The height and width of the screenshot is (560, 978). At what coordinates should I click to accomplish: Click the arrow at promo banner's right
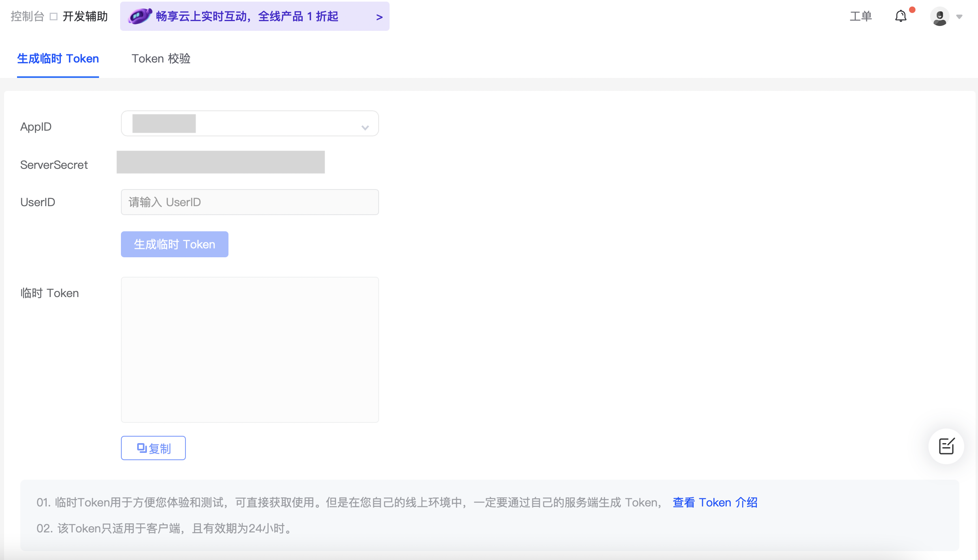pyautogui.click(x=379, y=17)
